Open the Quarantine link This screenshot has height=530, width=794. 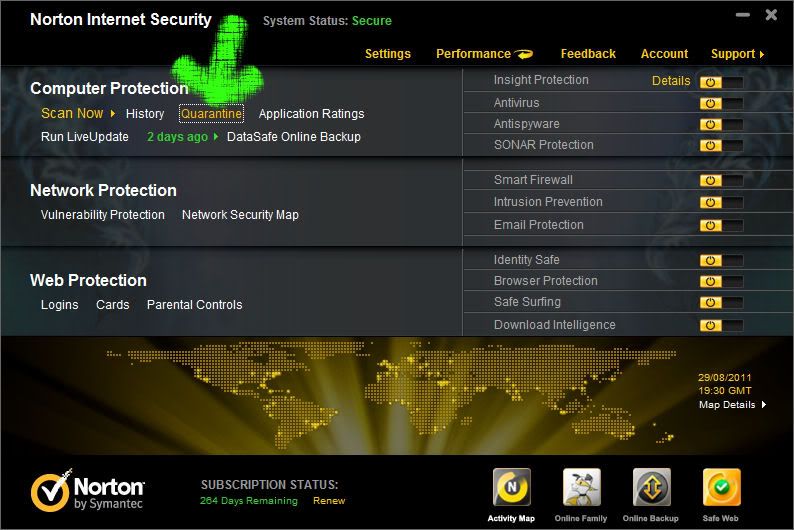pyautogui.click(x=211, y=114)
